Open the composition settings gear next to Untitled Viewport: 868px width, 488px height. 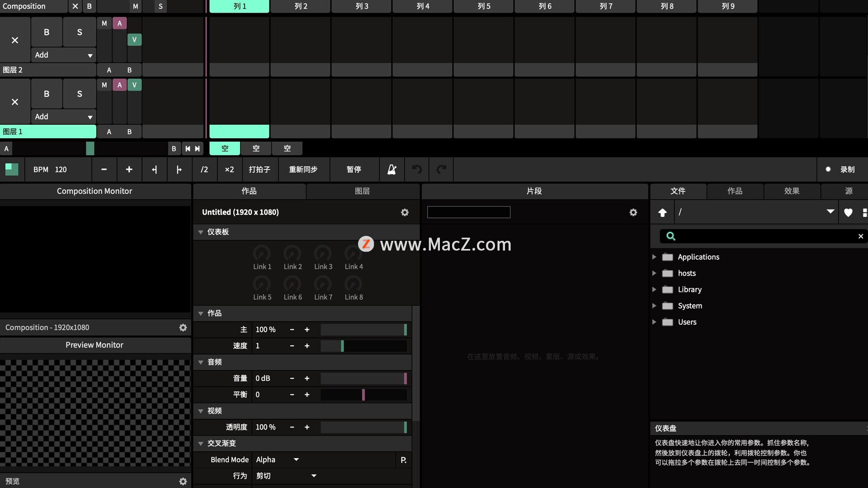coord(405,212)
